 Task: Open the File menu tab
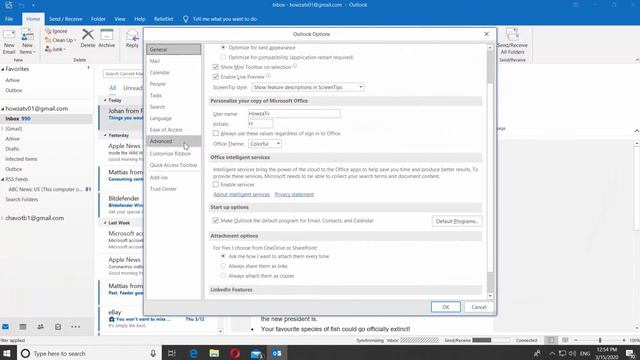pyautogui.click(x=9, y=19)
